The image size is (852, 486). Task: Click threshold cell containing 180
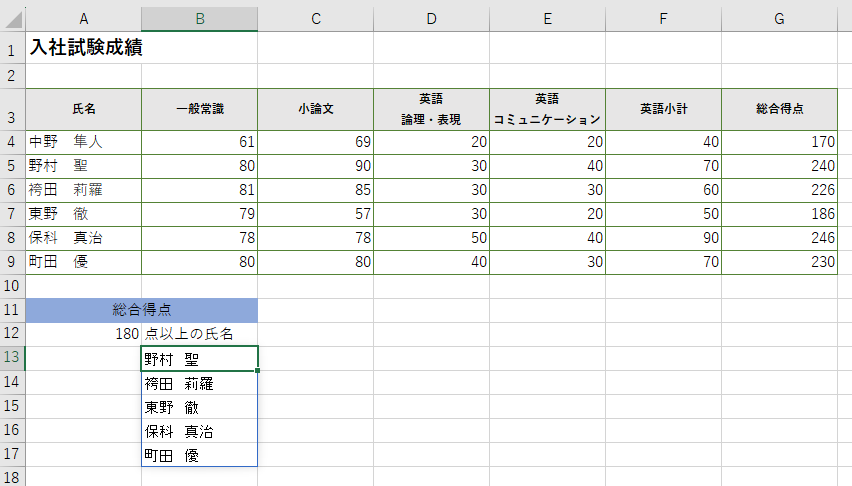pyautogui.click(x=83, y=334)
